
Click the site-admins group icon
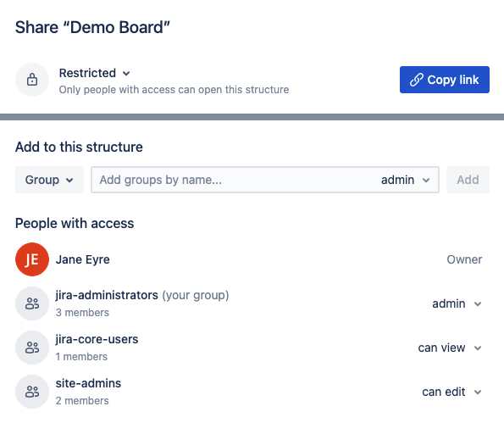tap(32, 392)
